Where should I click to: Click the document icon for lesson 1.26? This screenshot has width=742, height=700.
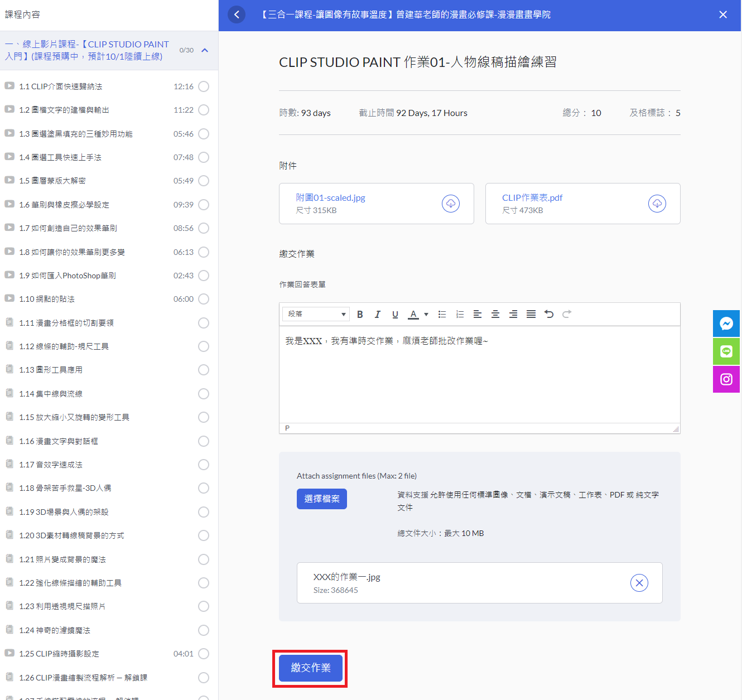coord(9,677)
